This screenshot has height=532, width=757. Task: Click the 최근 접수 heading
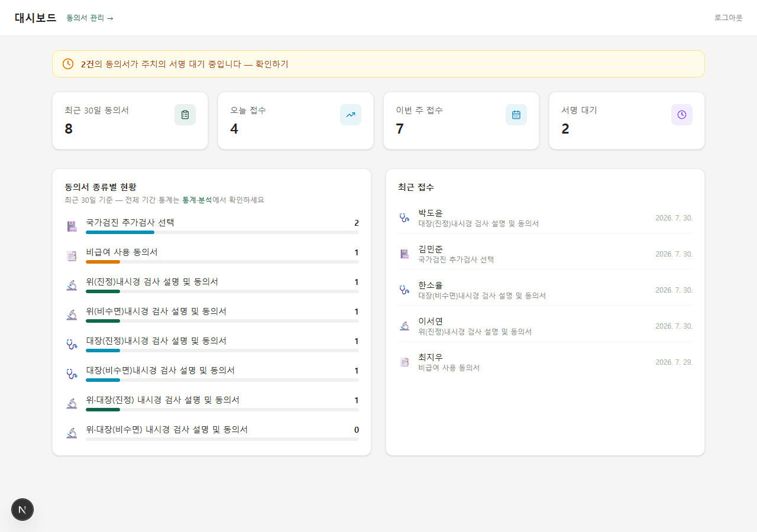coord(416,187)
